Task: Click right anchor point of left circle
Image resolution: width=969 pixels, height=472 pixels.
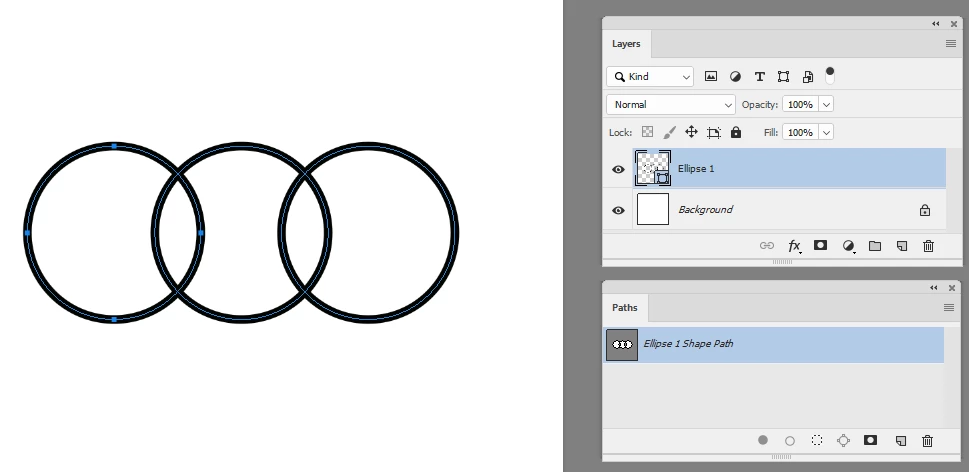Action: [201, 233]
